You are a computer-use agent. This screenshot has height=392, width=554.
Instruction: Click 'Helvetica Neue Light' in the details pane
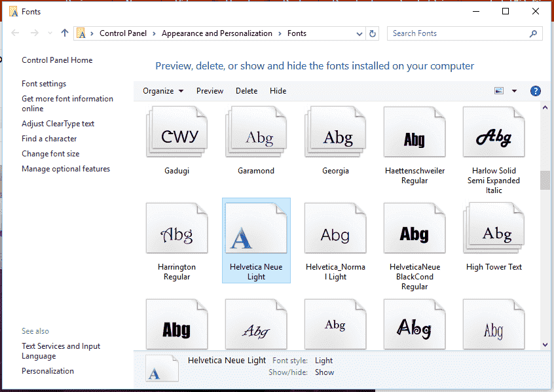(227, 361)
